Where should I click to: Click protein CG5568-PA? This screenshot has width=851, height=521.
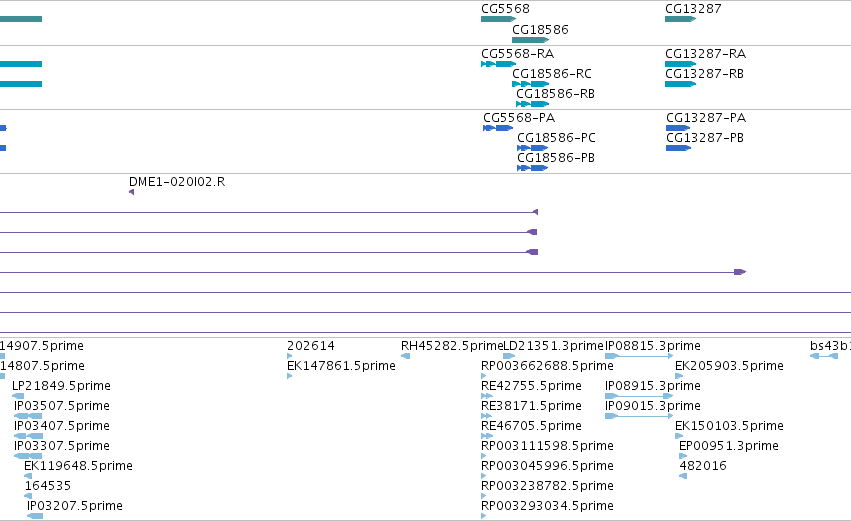(519, 118)
